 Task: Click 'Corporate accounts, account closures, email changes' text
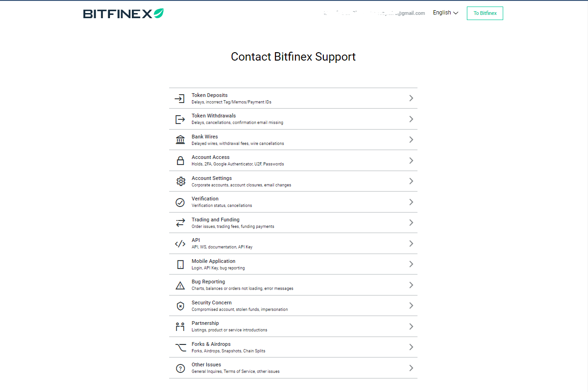(241, 185)
